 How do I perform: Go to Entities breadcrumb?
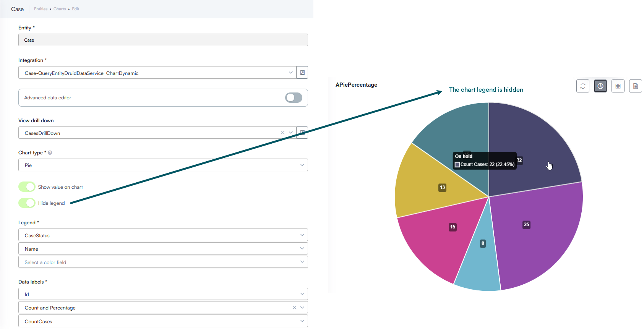pos(41,9)
